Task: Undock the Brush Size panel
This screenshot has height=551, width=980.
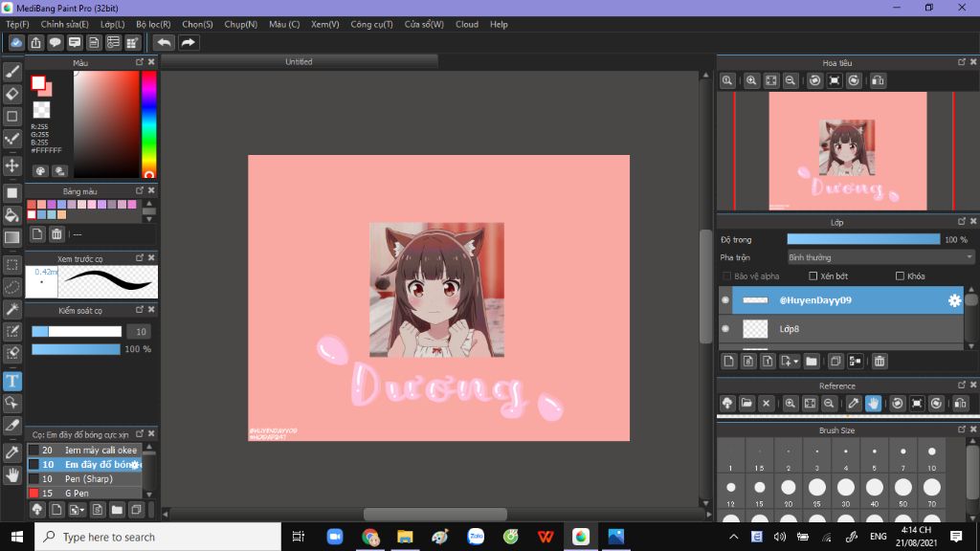Action: click(961, 430)
